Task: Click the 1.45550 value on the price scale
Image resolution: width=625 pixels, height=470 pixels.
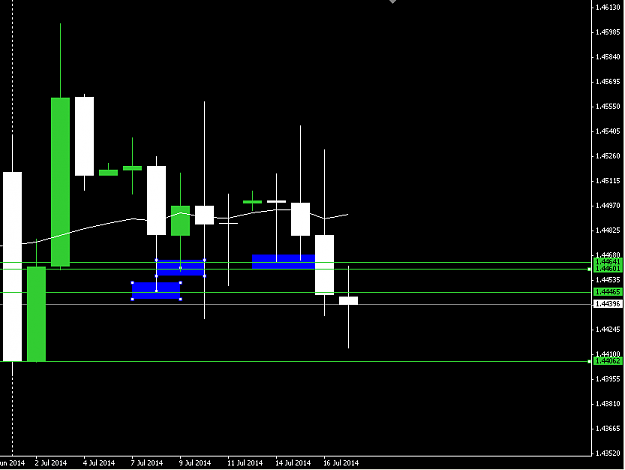Action: click(607, 106)
